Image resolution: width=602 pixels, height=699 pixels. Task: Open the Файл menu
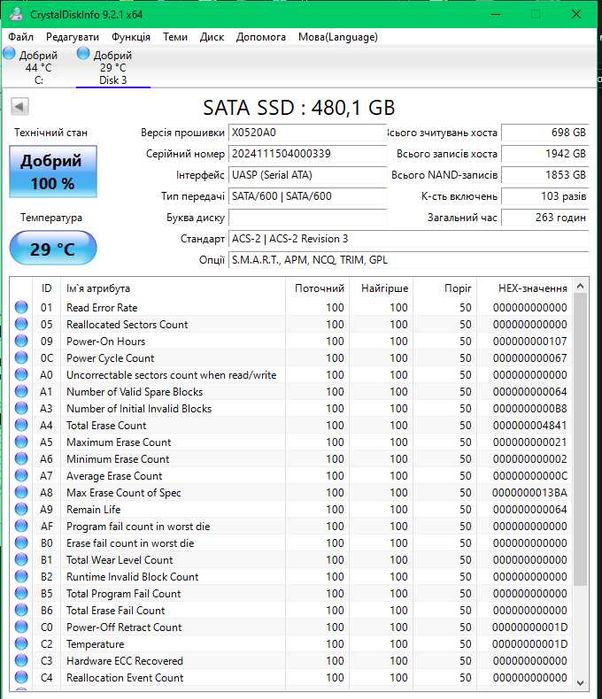pyautogui.click(x=21, y=37)
